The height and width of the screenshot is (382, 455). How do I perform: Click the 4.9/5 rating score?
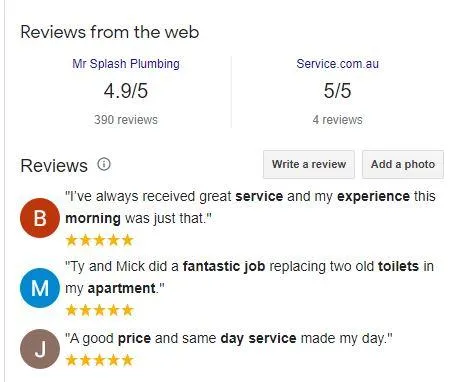tap(126, 91)
